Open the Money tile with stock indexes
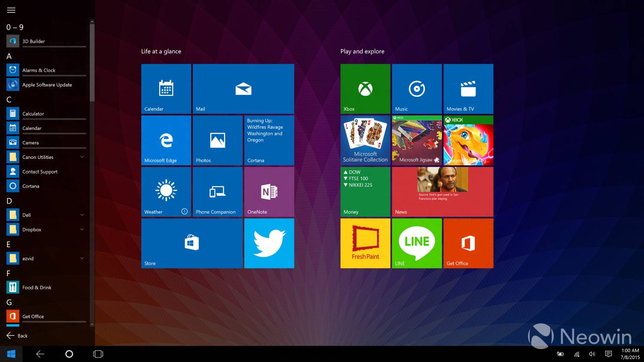Screen dimensions: 644x362 click(365, 192)
